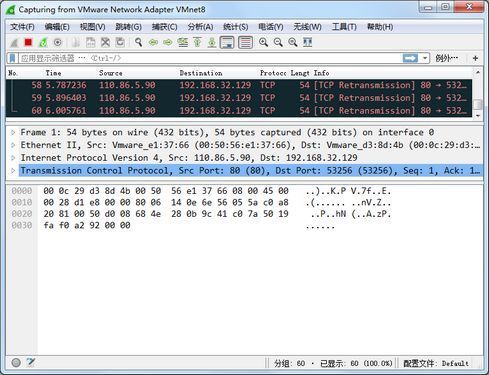Jump to last packet icon

pos(212,42)
